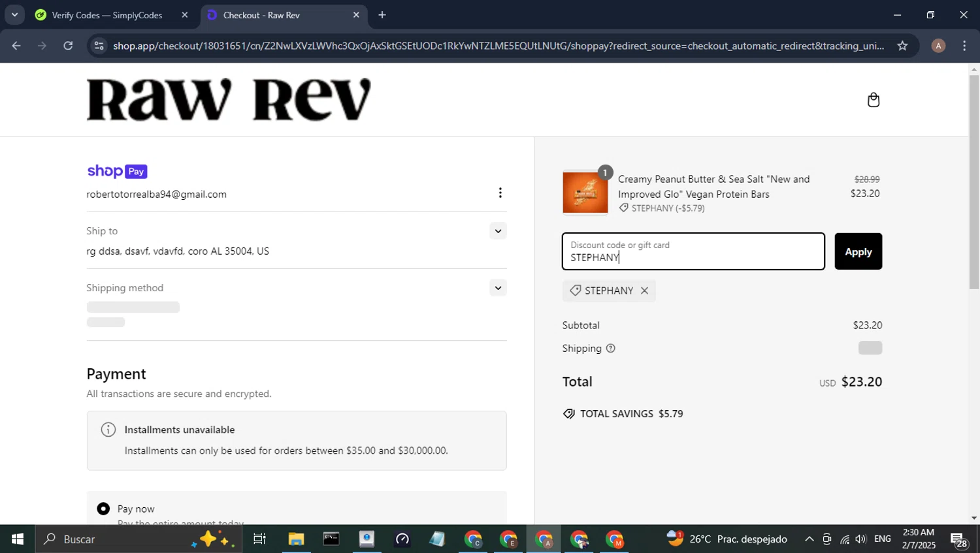Open the terminal app on the taskbar

tap(331, 539)
